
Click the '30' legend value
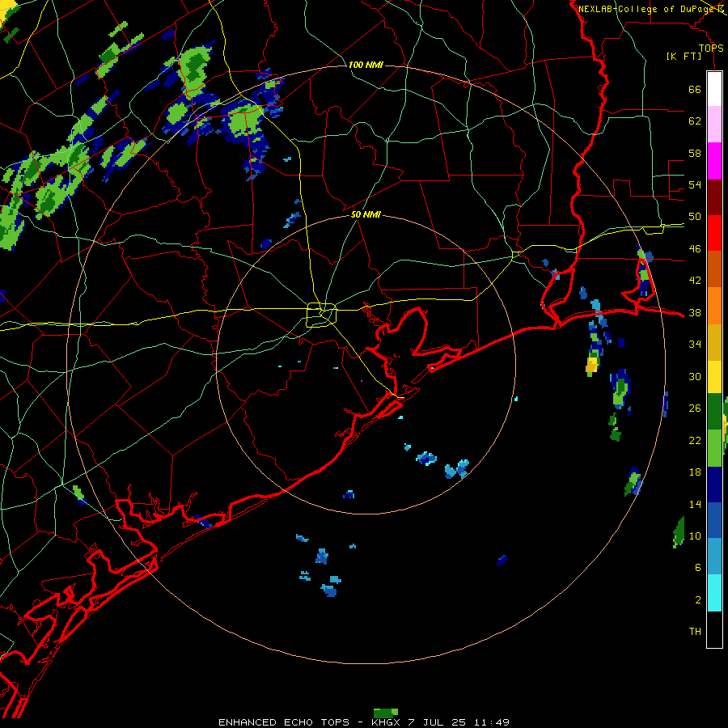[x=695, y=376]
